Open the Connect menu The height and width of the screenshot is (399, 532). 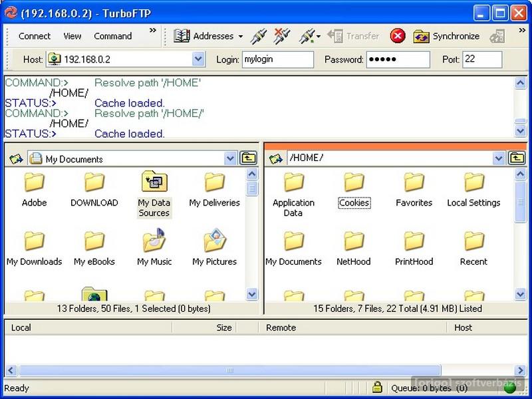[35, 36]
